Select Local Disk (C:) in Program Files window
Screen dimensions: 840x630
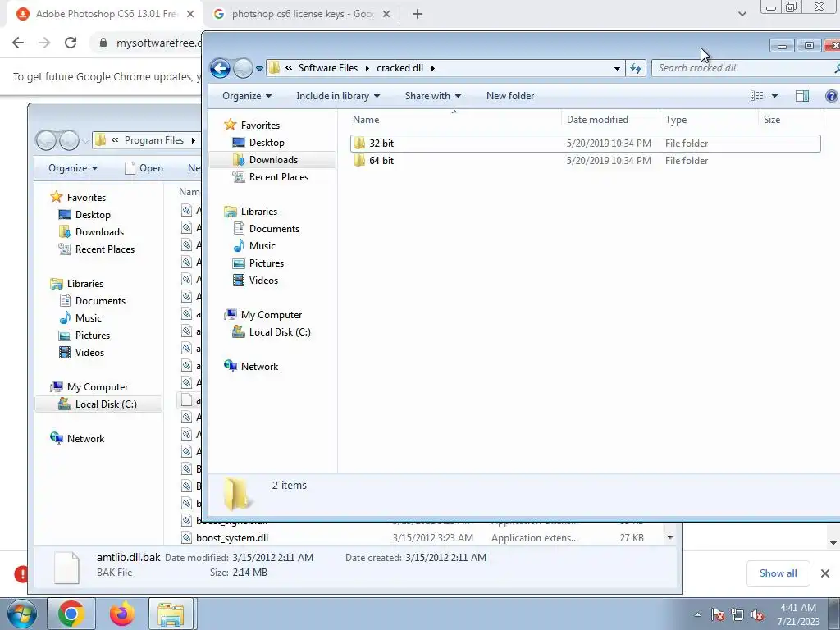(98, 404)
